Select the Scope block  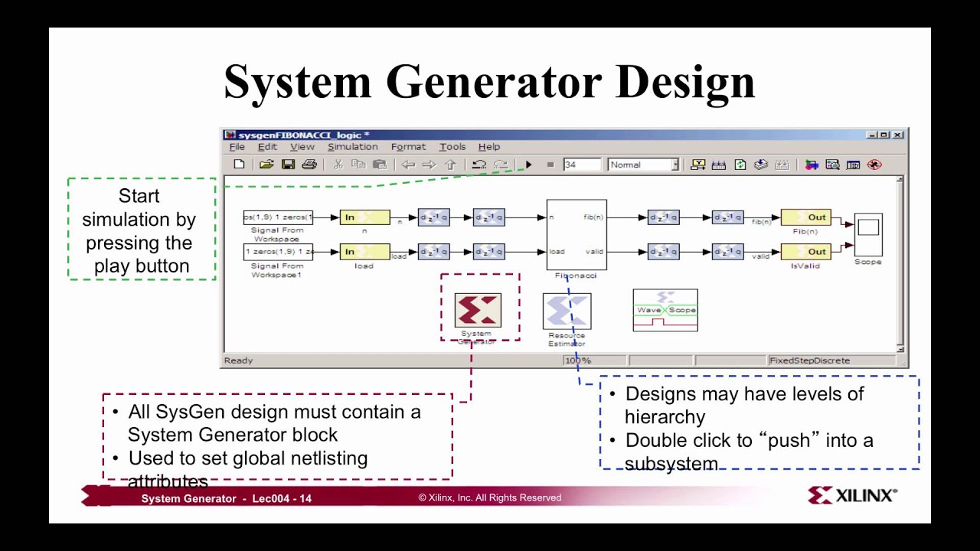[868, 235]
